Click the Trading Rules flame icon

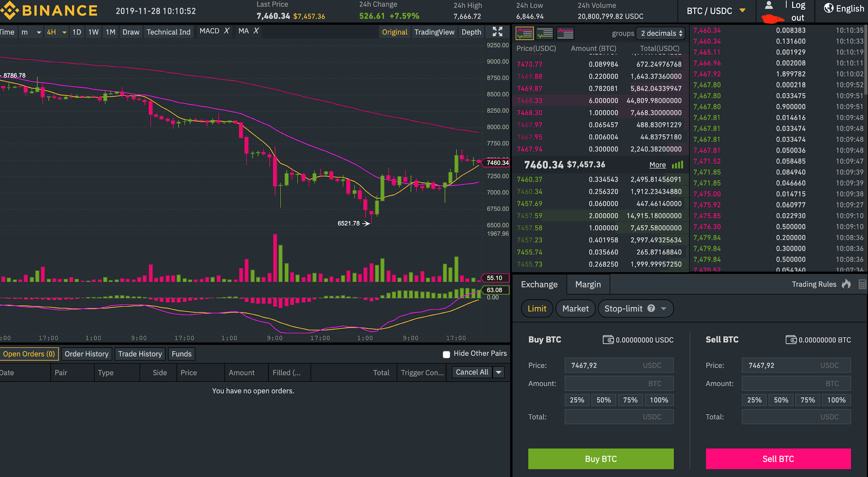pyautogui.click(x=846, y=284)
